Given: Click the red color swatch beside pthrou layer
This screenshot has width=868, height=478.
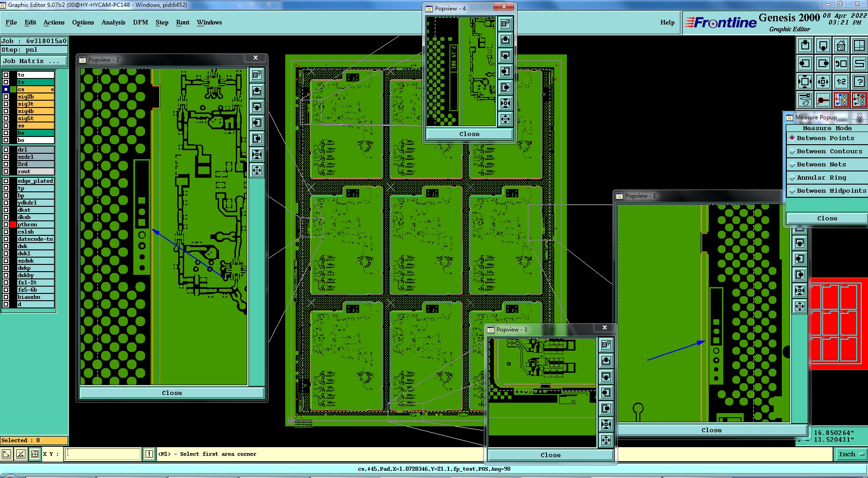Looking at the screenshot, I should pyautogui.click(x=13, y=224).
